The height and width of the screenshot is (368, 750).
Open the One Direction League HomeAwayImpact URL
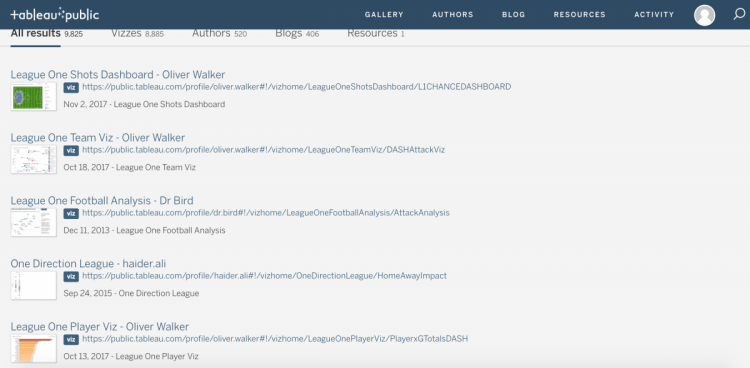click(265, 276)
